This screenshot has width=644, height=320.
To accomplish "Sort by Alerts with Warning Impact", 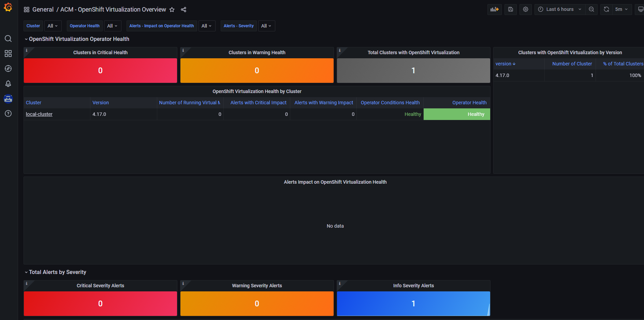I will [x=324, y=103].
